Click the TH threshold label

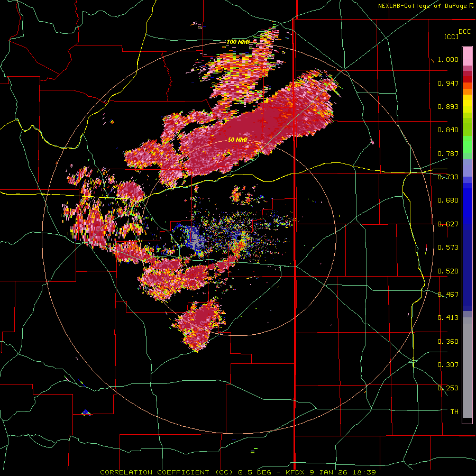click(x=454, y=412)
